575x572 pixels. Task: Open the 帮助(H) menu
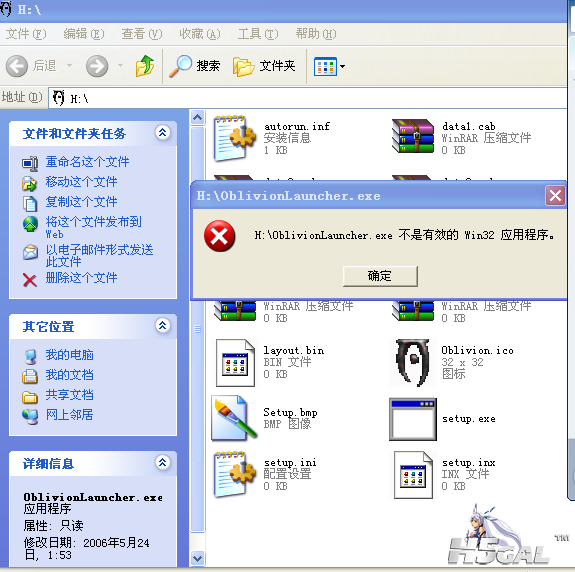316,34
